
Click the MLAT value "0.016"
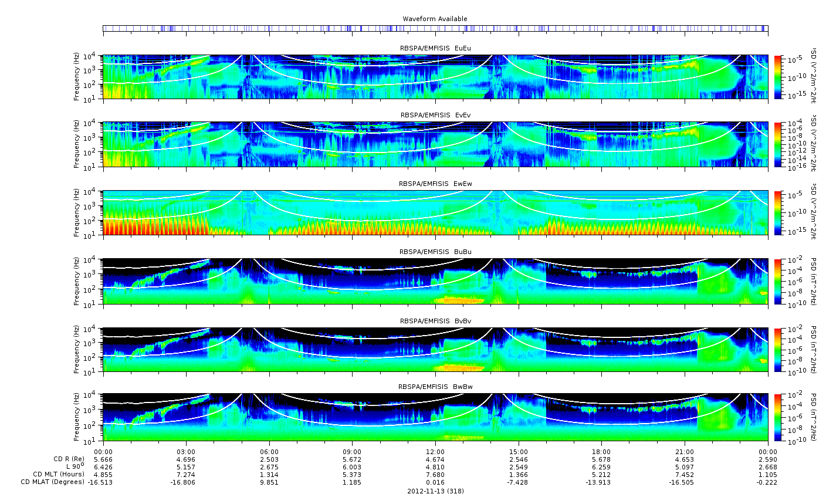pyautogui.click(x=435, y=482)
